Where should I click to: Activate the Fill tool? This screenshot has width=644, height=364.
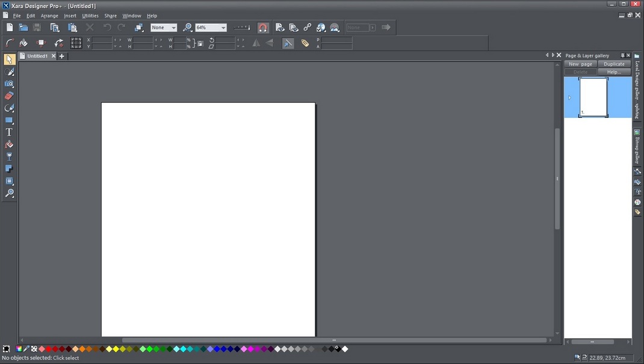pyautogui.click(x=9, y=144)
